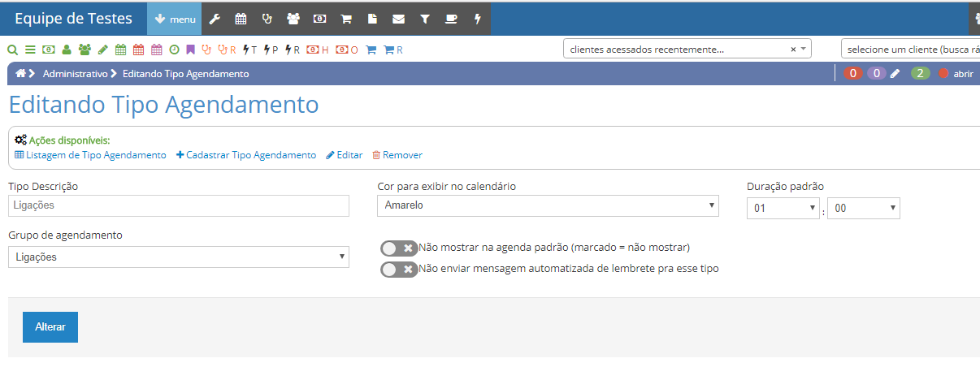The image size is (980, 380).
Task: Open 'Cor para exibir no calendário' dropdown
Action: [548, 206]
